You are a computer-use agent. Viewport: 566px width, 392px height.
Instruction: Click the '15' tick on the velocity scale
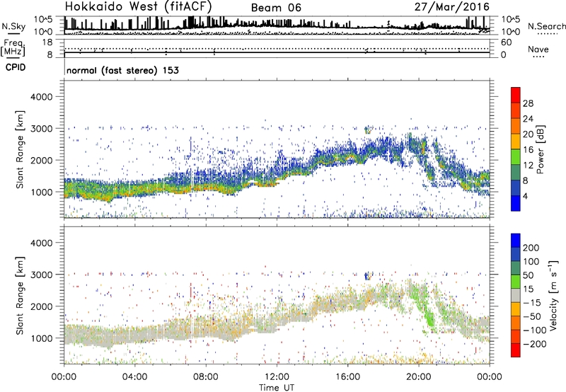tap(528, 289)
